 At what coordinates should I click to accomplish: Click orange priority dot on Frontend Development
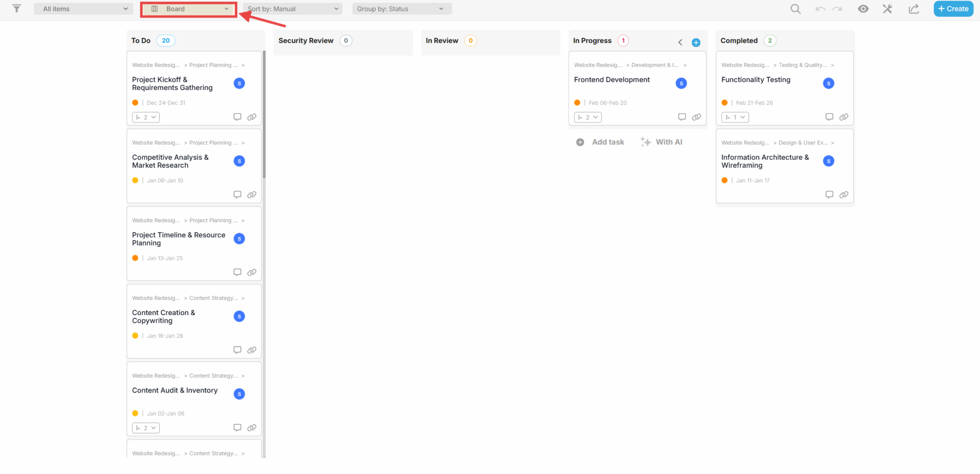pyautogui.click(x=577, y=102)
